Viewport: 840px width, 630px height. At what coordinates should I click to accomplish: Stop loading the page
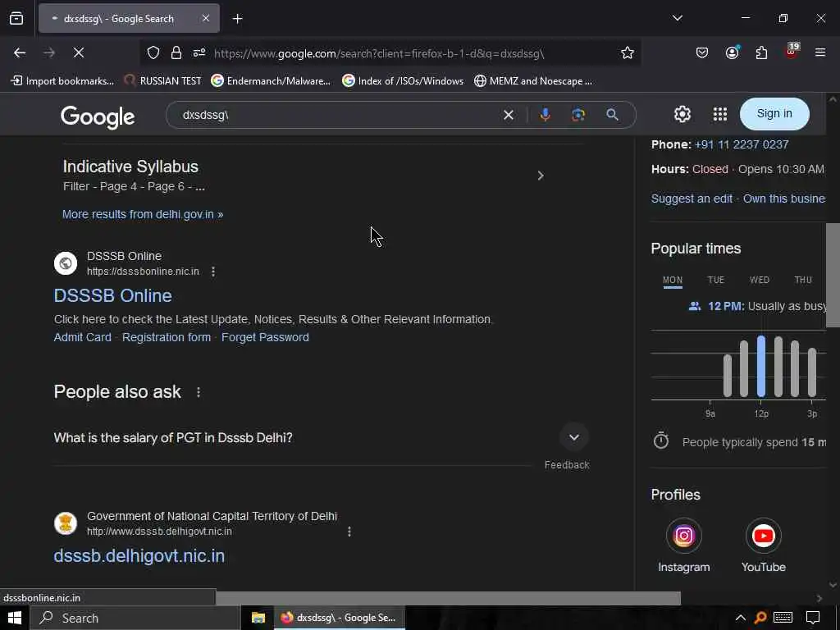(78, 52)
